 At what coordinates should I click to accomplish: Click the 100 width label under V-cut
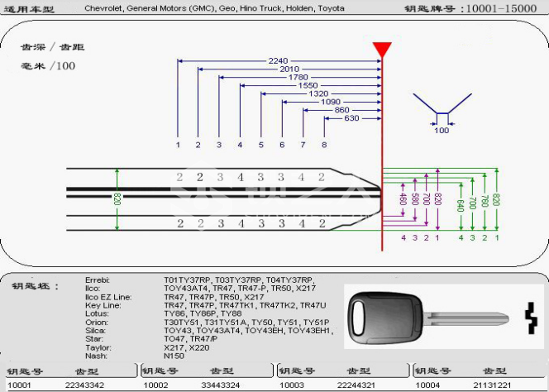pos(442,131)
